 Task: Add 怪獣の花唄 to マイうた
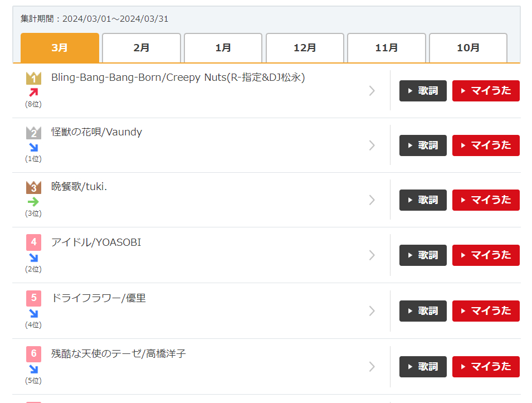[486, 145]
